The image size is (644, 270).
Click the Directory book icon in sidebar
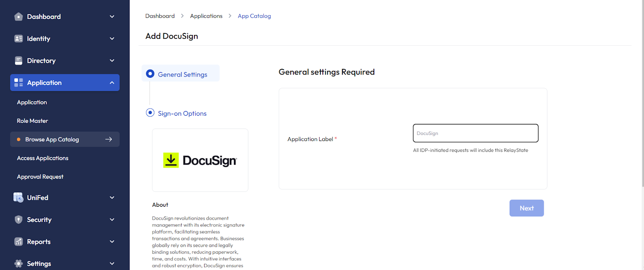coord(19,60)
